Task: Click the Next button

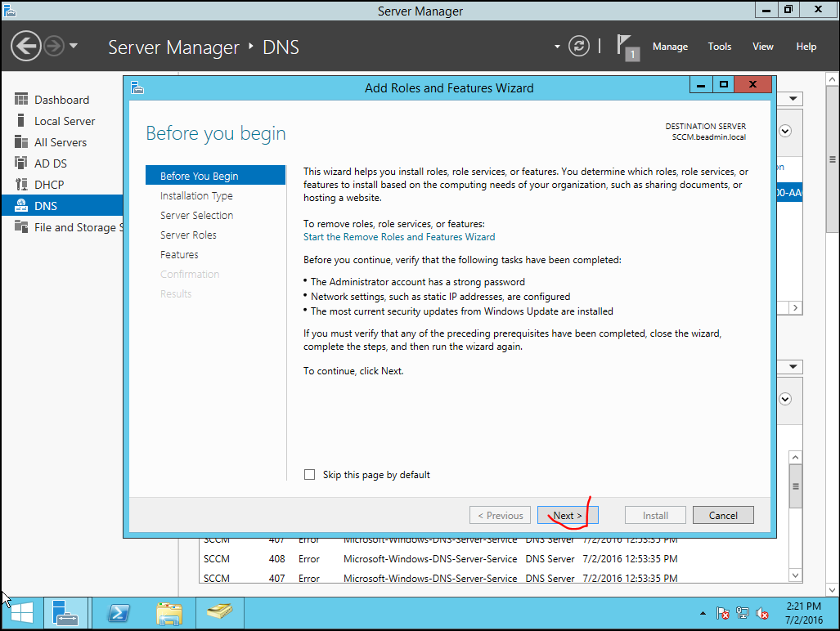Action: pyautogui.click(x=568, y=516)
